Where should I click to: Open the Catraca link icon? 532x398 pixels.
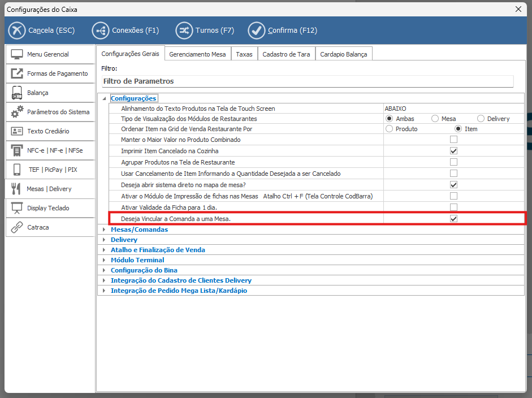[x=17, y=227]
